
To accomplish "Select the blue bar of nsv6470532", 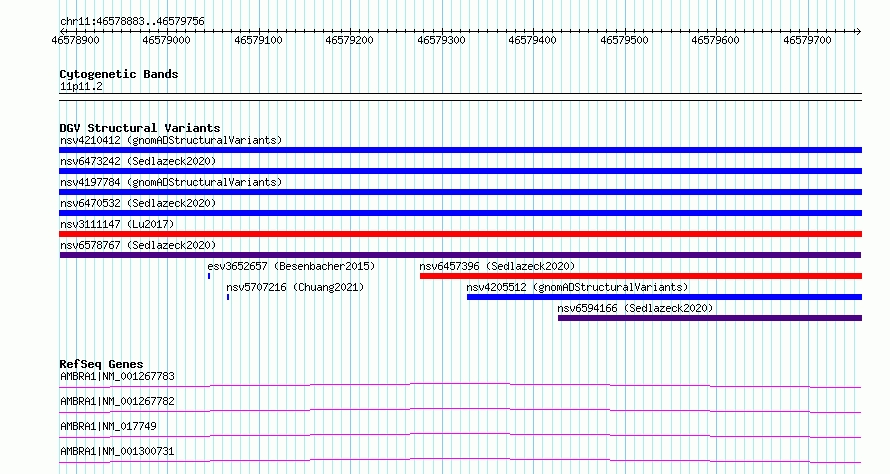I will tap(460, 213).
